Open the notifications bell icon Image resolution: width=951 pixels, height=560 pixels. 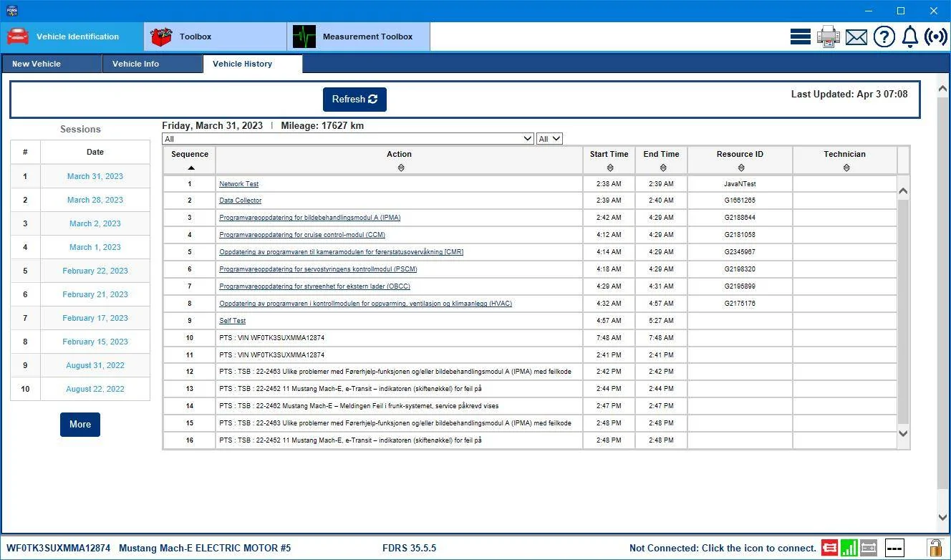[x=909, y=37]
